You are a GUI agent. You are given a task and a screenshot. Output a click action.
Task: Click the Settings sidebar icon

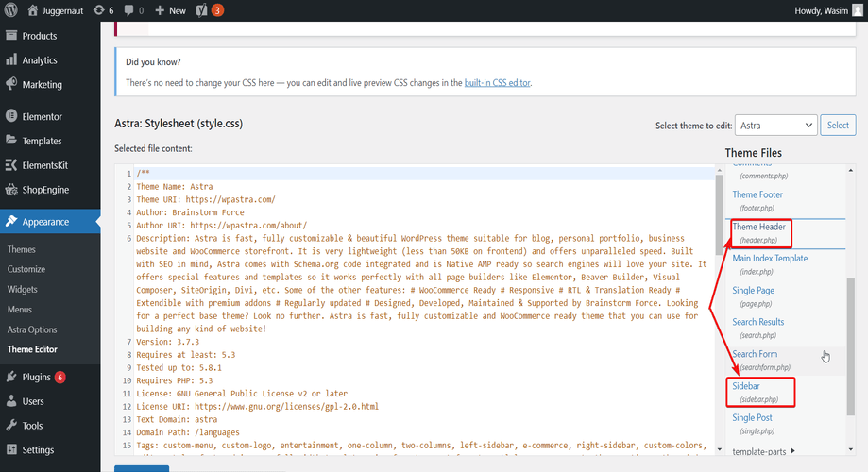[11, 450]
